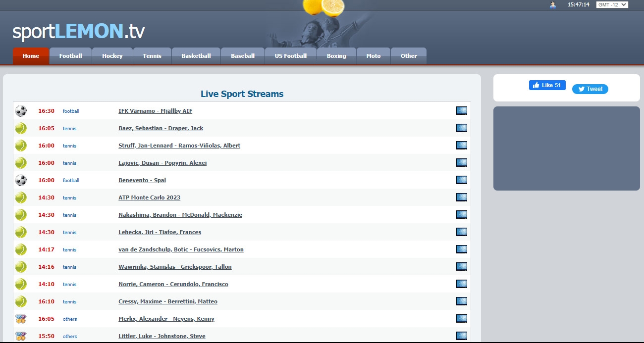The image size is (644, 343).
Task: Click the Facebook Like 51 button
Action: point(547,85)
